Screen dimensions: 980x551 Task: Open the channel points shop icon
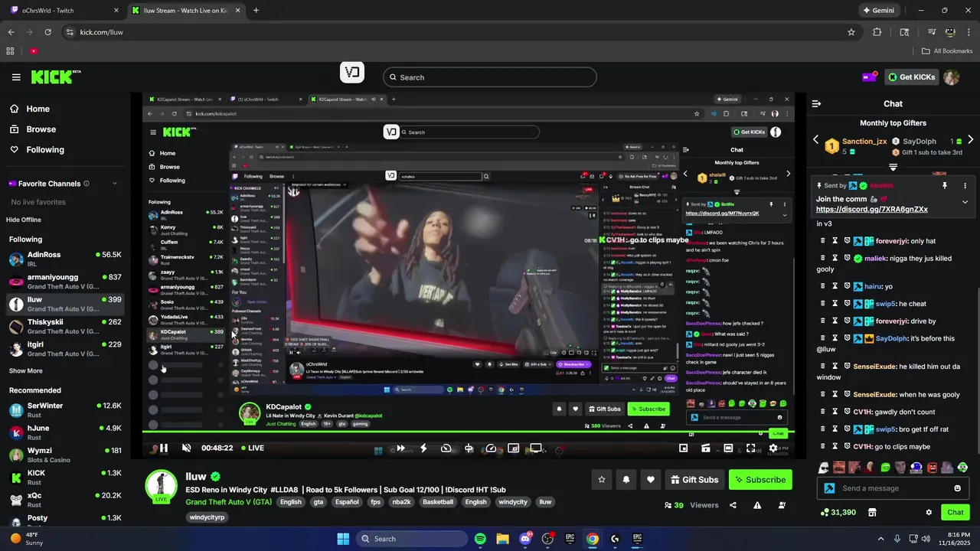pyautogui.click(x=871, y=512)
